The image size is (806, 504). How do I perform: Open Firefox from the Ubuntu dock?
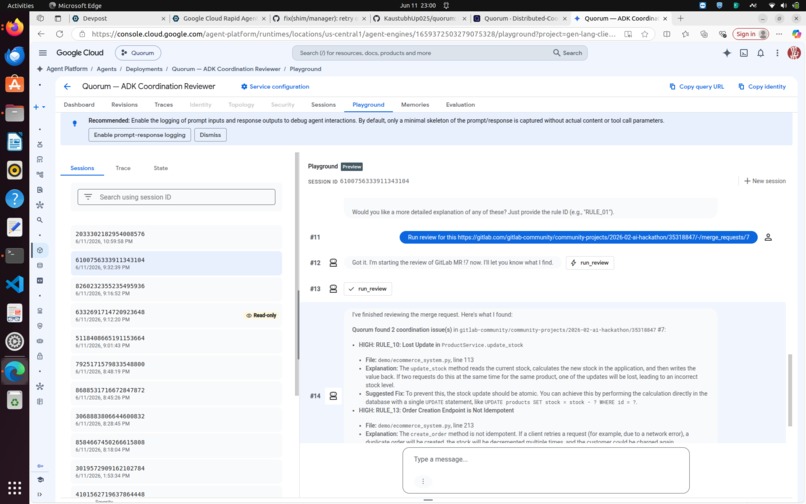point(14,27)
